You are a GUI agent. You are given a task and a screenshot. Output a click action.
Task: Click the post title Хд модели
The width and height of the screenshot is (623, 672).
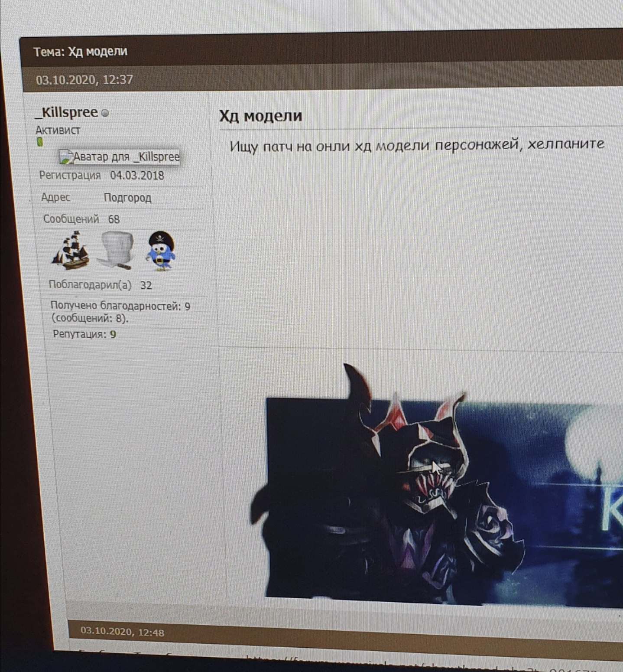pos(260,116)
